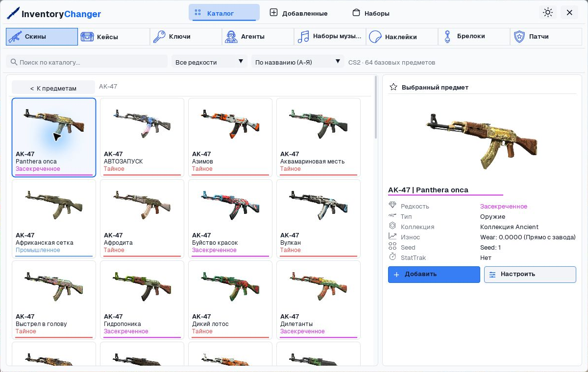This screenshot has width=588, height=372.
Task: Switch to the Наборы tab
Action: [x=371, y=13]
